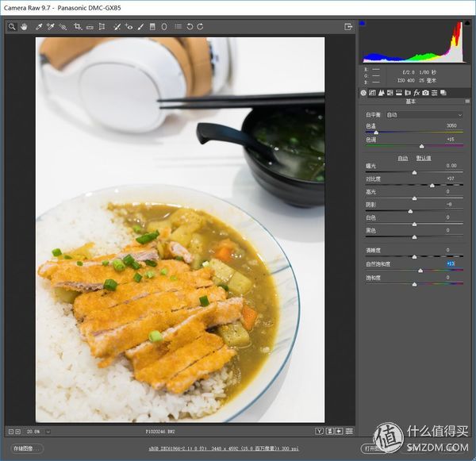This screenshot has width=476, height=461.
Task: Open the Camera Calibration panel tab
Action: (x=425, y=93)
